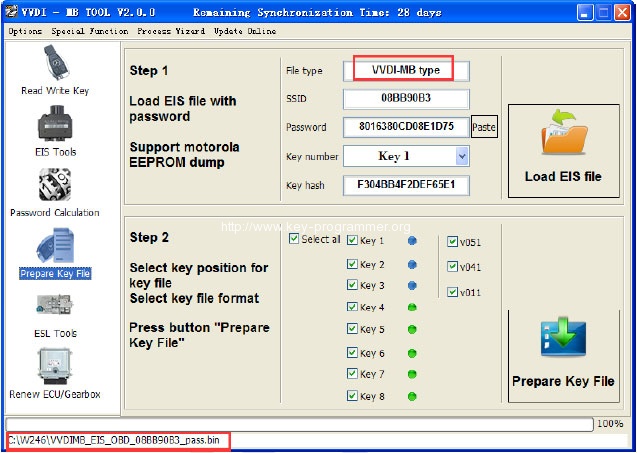This screenshot has height=453, width=637.
Task: Open the ESL Tools section
Action: (54, 310)
